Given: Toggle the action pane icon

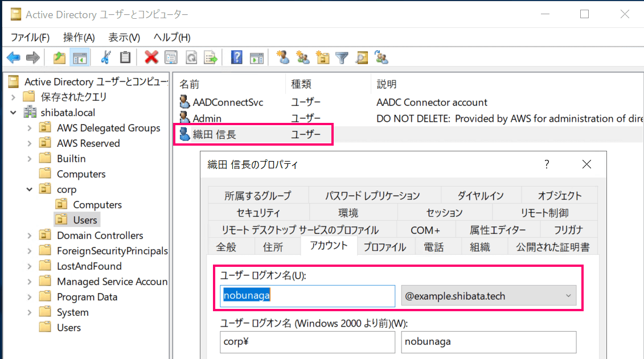Looking at the screenshot, I should 257,57.
